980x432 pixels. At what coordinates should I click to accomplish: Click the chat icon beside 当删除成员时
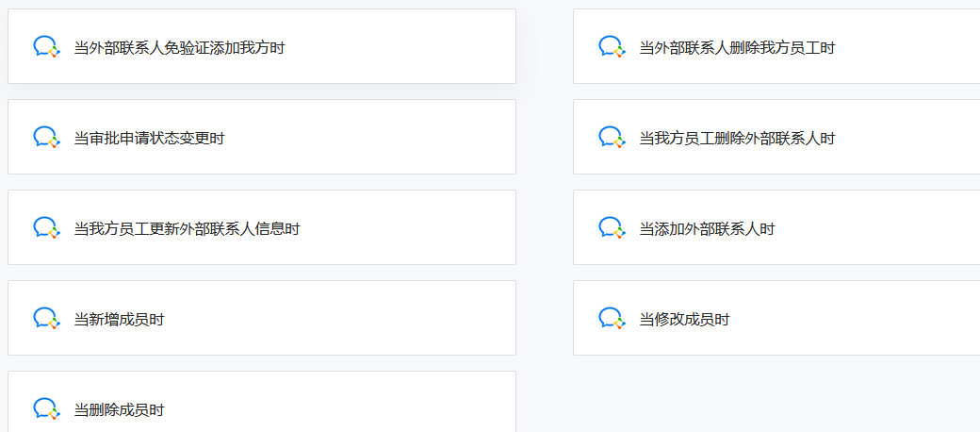coord(46,409)
